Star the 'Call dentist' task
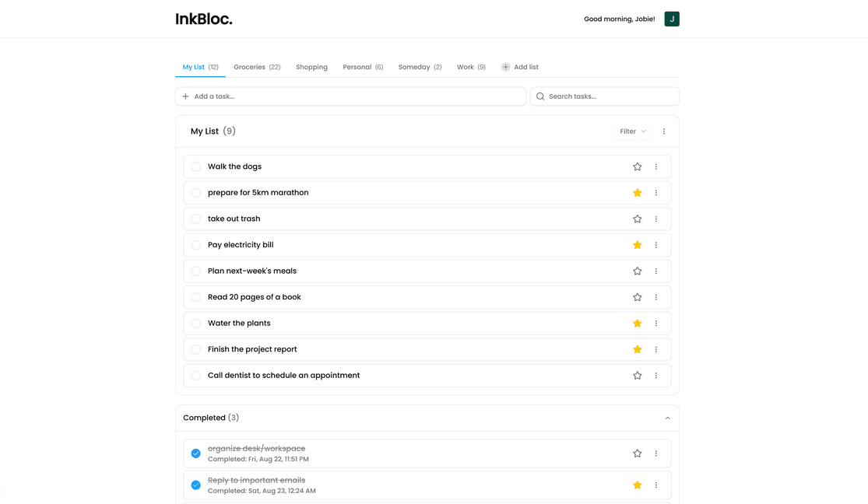The height and width of the screenshot is (504, 868). coord(637,376)
